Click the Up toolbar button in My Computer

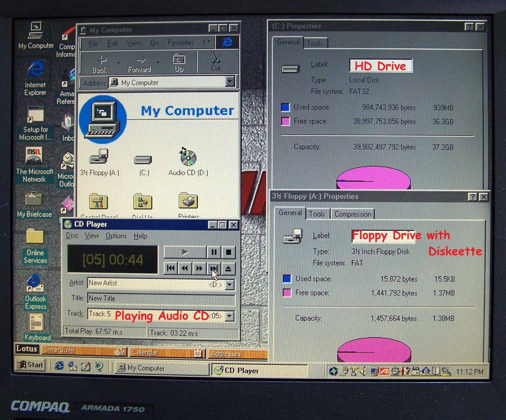[179, 63]
